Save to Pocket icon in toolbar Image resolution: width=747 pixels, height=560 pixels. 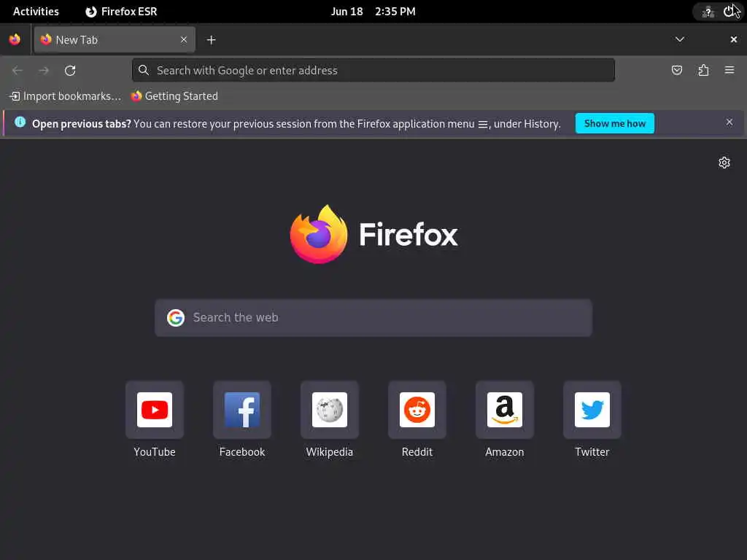click(676, 71)
